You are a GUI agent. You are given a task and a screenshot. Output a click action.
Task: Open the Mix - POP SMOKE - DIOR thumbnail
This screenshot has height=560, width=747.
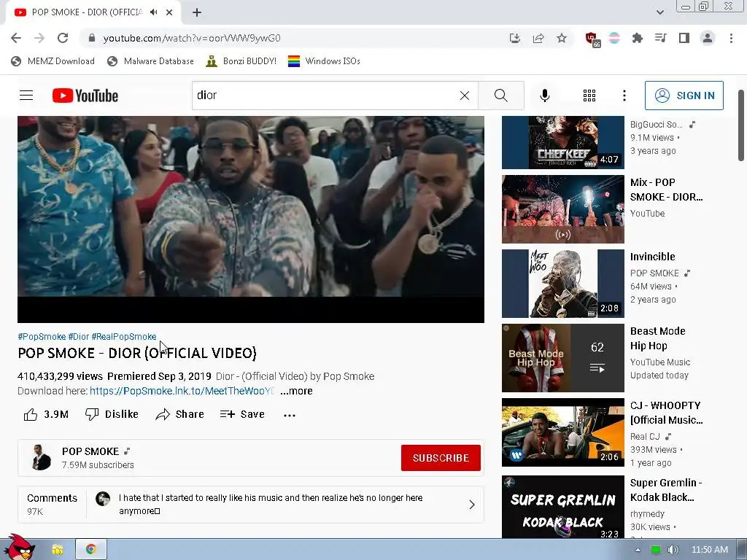click(x=562, y=209)
